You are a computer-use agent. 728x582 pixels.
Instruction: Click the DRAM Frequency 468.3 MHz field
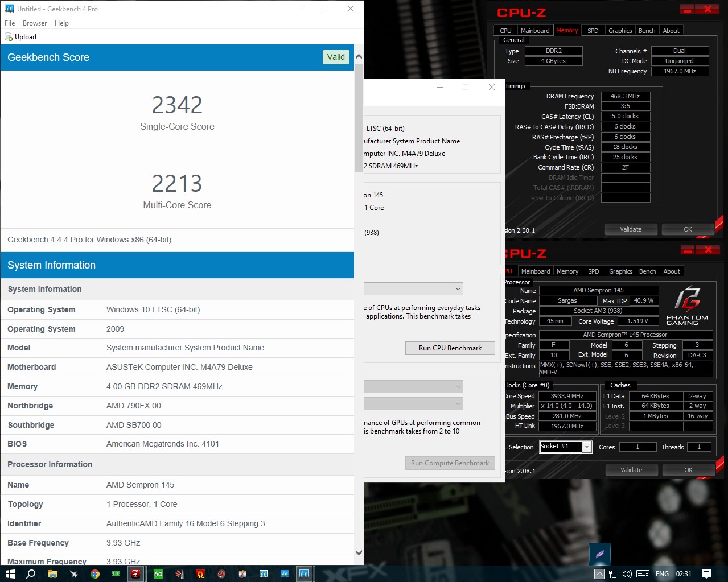625,96
